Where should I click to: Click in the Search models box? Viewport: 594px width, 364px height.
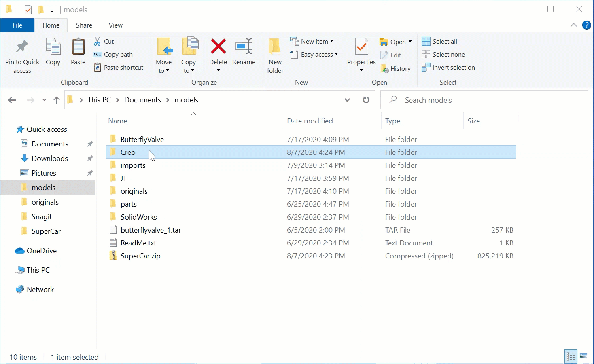[x=484, y=100]
